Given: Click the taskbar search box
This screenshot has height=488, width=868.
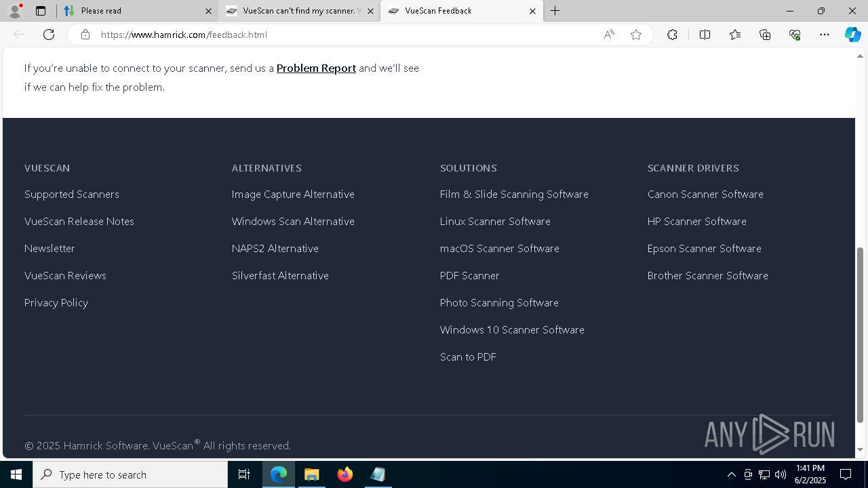Looking at the screenshot, I should coord(130,474).
